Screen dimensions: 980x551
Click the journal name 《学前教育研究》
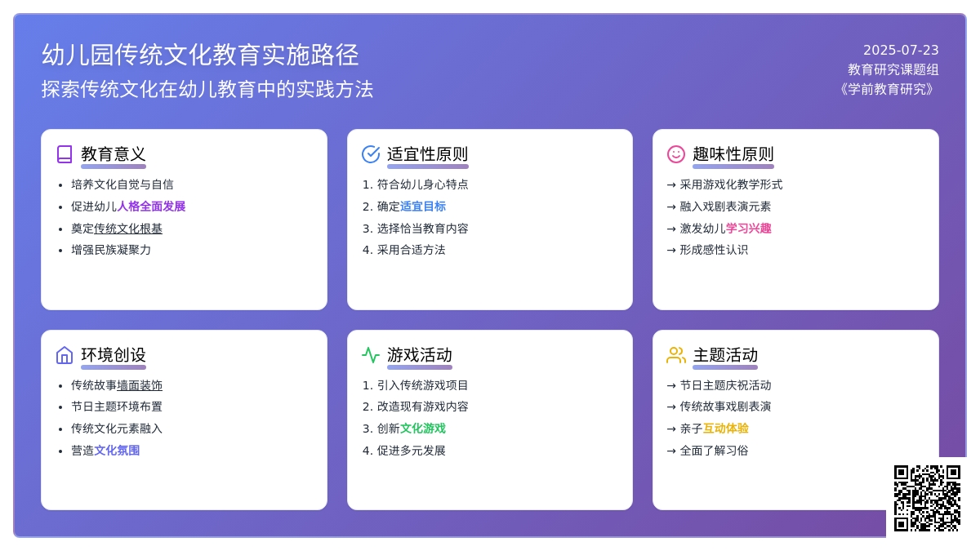tap(887, 89)
